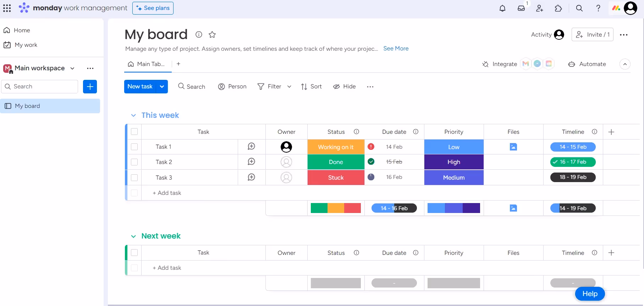Viewport: 644px width, 306px height.
Task: Open the New task dropdown arrow
Action: pos(162,87)
